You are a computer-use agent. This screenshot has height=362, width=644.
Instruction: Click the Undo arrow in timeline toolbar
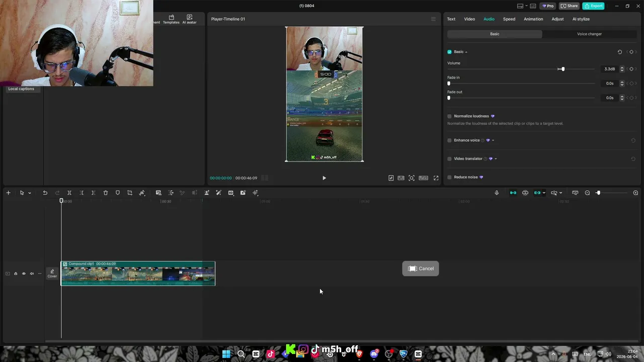45,193
